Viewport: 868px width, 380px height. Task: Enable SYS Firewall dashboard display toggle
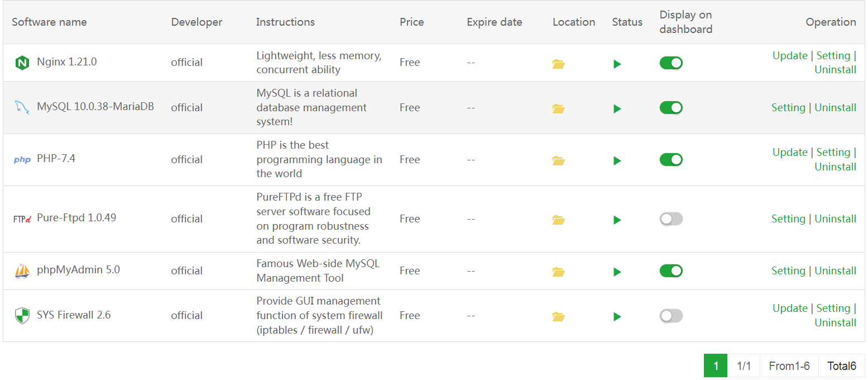671,316
